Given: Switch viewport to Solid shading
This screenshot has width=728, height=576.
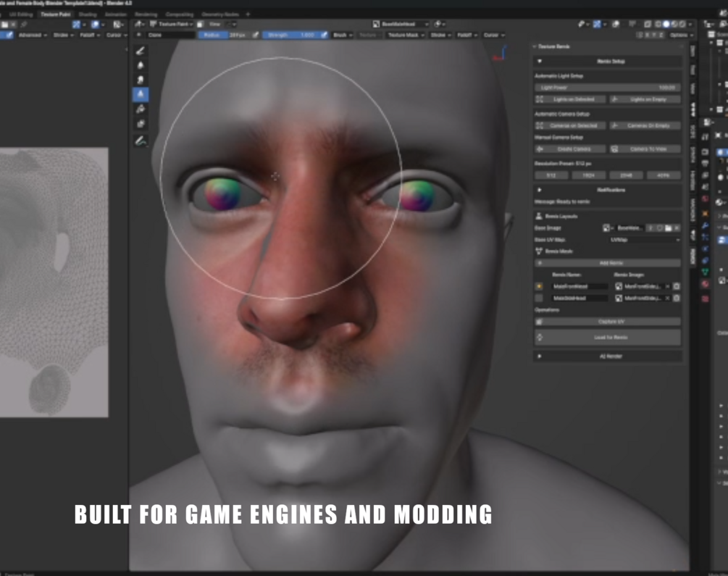Looking at the screenshot, I should click(666, 24).
